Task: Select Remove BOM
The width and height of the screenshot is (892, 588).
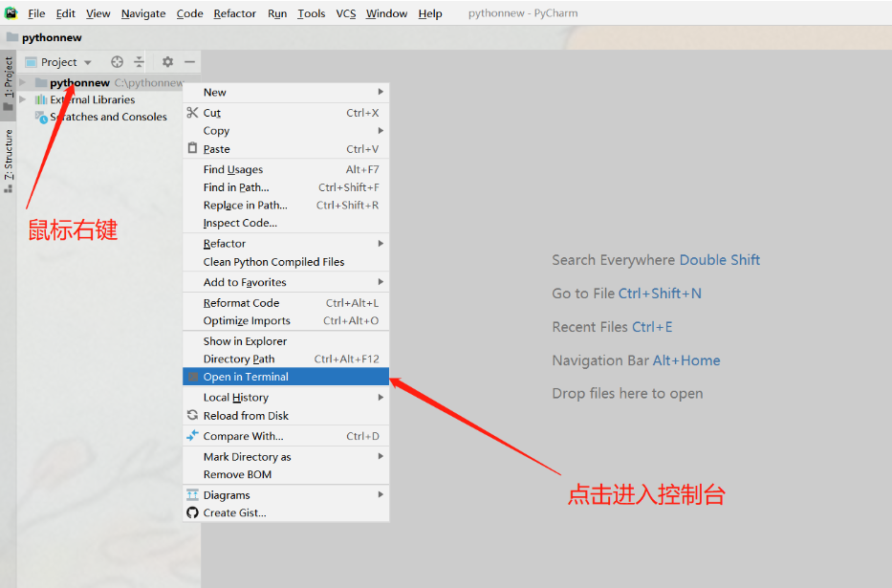Action: click(286, 474)
